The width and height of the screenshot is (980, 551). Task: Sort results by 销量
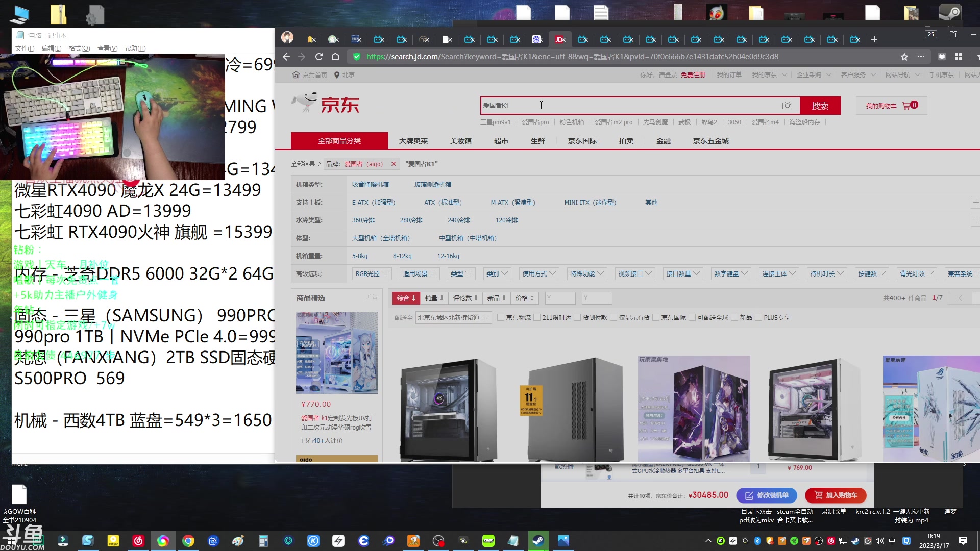coord(434,298)
